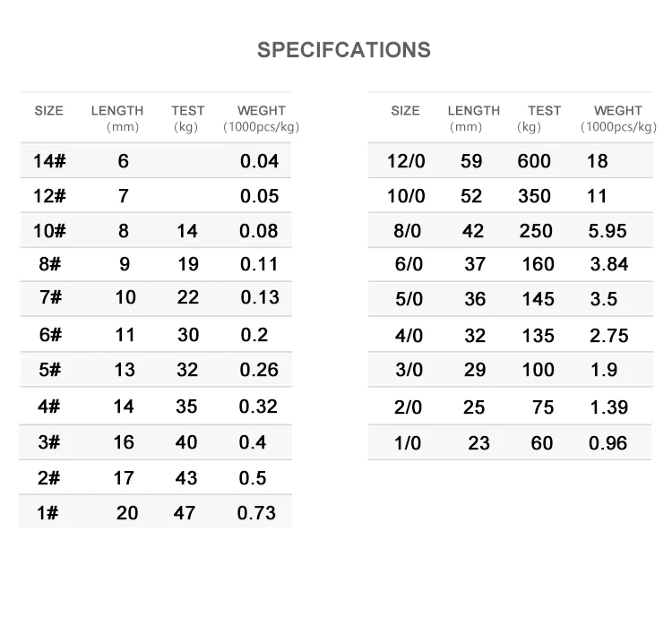Click the 3/0 size label

click(408, 370)
